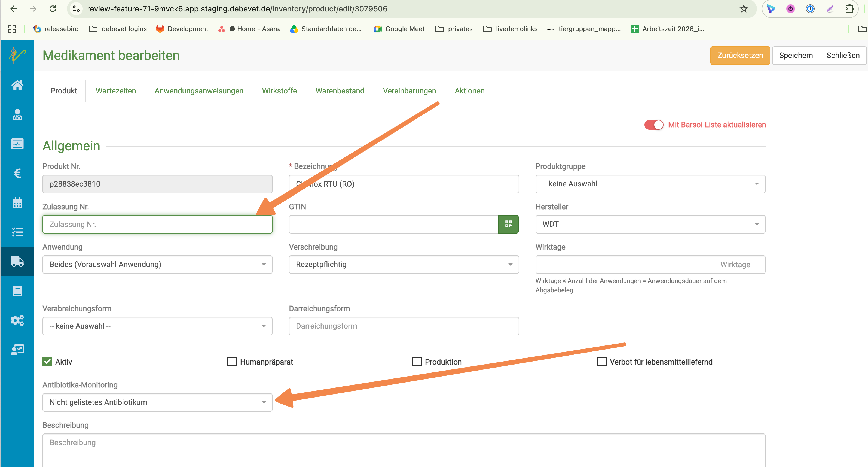Click browser forward arrow
The width and height of the screenshot is (868, 467).
point(33,9)
